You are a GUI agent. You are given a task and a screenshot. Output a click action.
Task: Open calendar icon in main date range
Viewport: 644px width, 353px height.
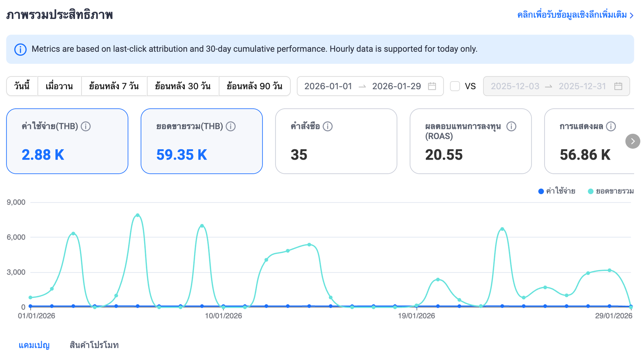pos(432,86)
